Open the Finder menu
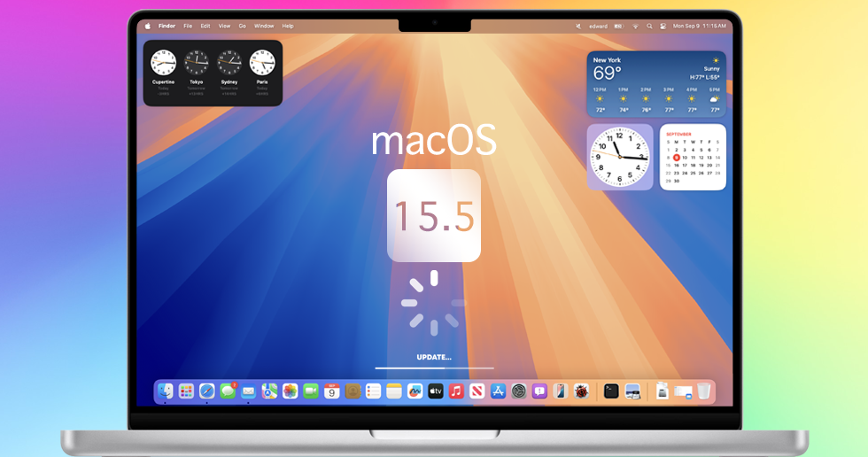This screenshot has width=868, height=457. 167,26
